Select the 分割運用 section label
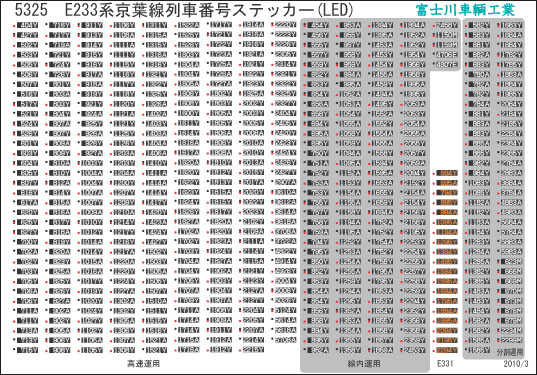Screen dimensions: 537x375 [x=510, y=352]
